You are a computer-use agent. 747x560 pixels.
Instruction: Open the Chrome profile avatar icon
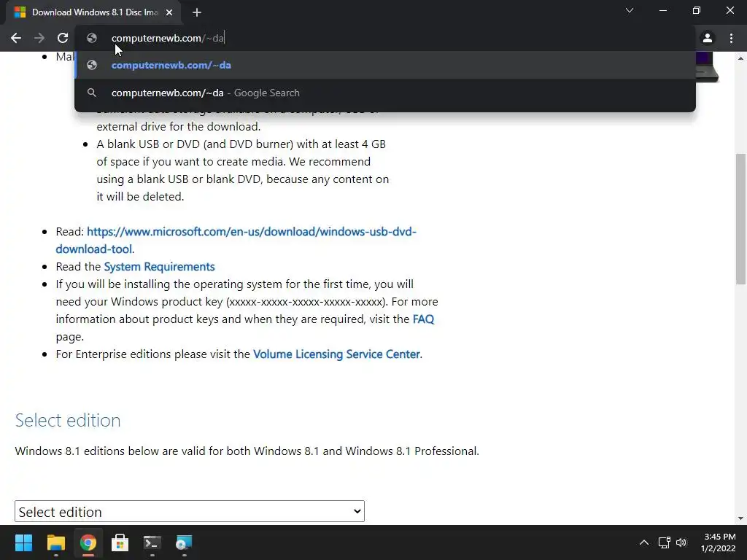(x=708, y=38)
